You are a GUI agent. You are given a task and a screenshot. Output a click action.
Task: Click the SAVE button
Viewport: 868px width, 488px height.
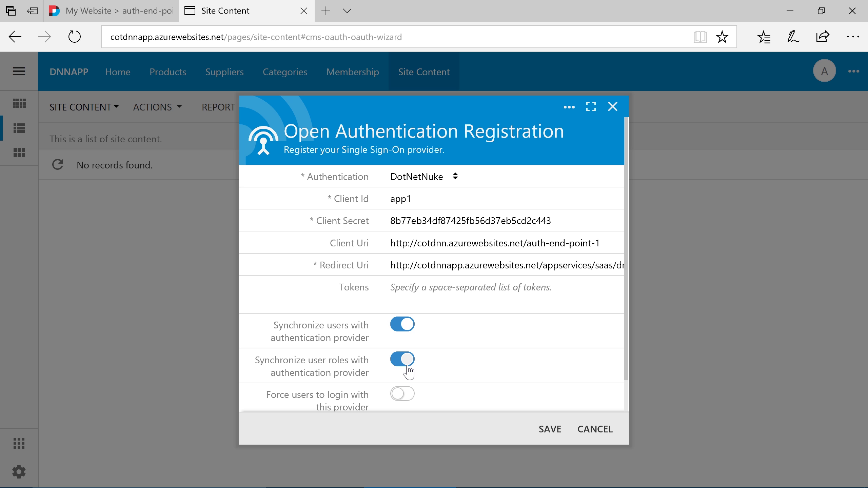(x=550, y=429)
